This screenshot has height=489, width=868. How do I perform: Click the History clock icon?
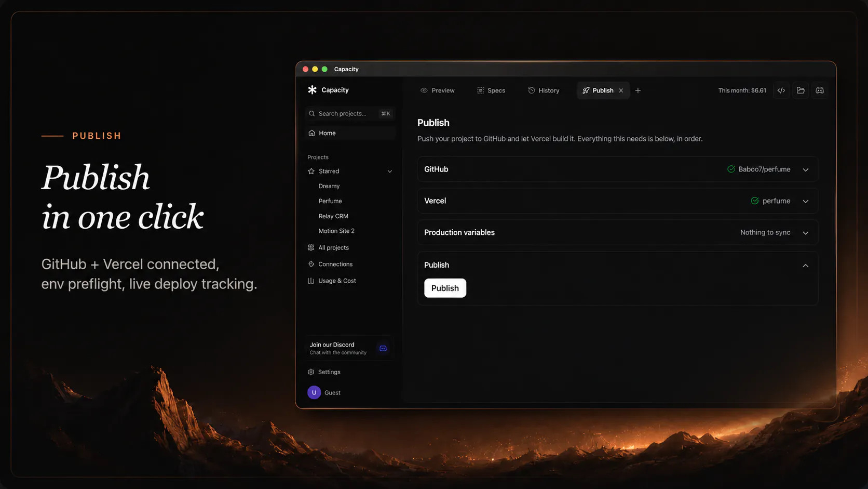(x=532, y=90)
